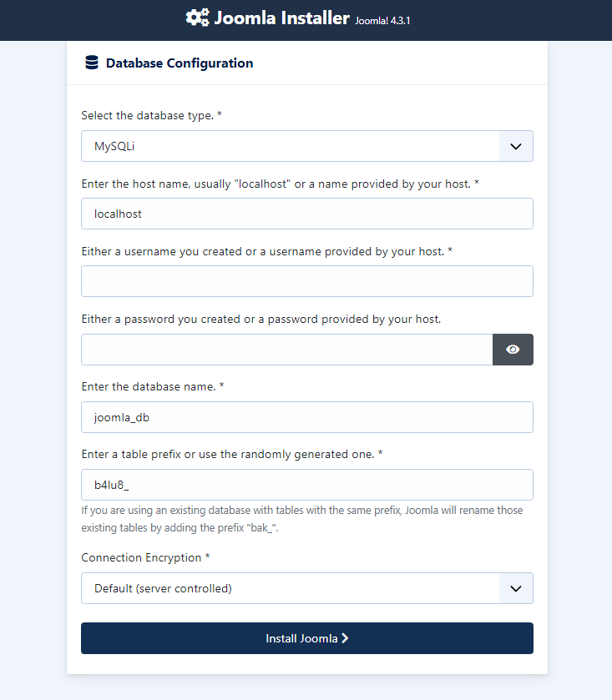Click the "Connection Encryption" label
The width and height of the screenshot is (612, 700).
tap(145, 557)
